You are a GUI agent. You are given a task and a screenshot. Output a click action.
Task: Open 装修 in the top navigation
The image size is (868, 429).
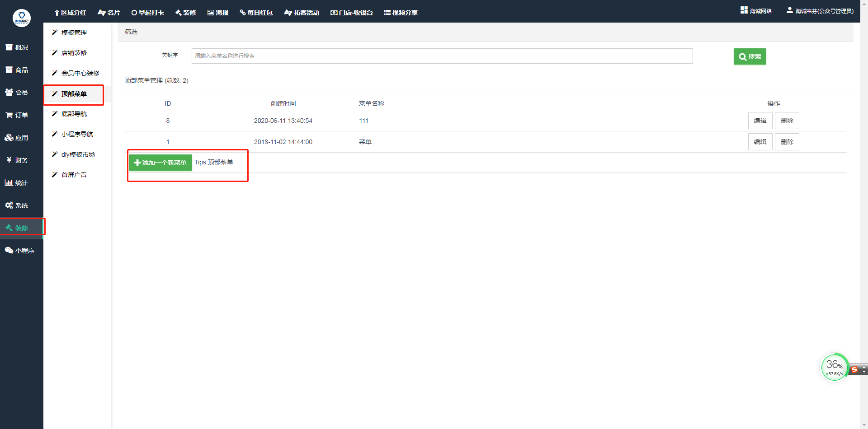(186, 13)
